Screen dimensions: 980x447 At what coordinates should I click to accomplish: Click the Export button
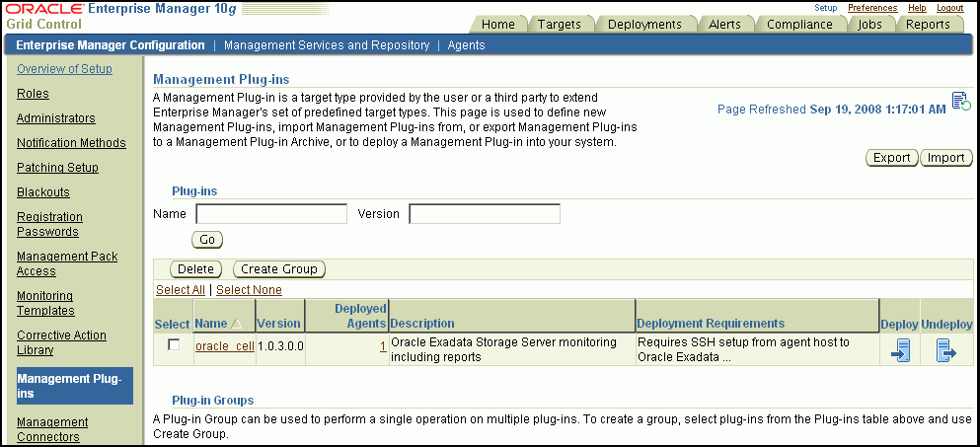coord(892,158)
